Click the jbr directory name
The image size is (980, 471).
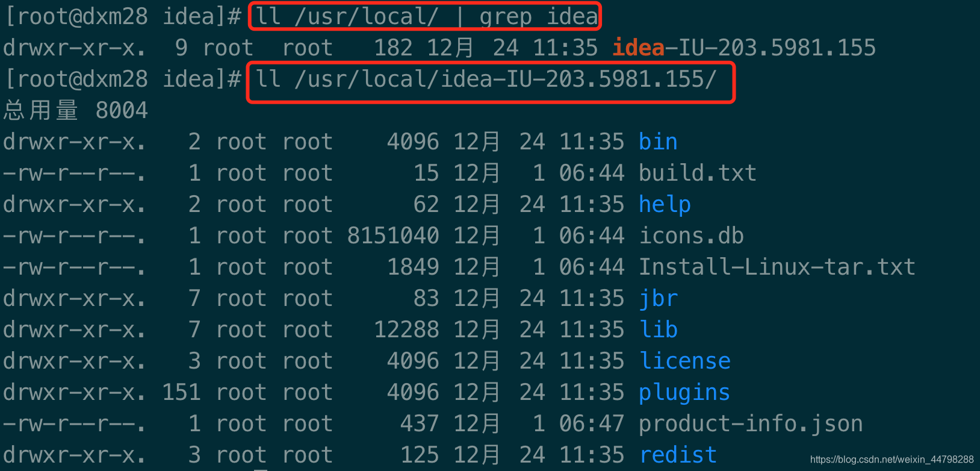pos(658,299)
